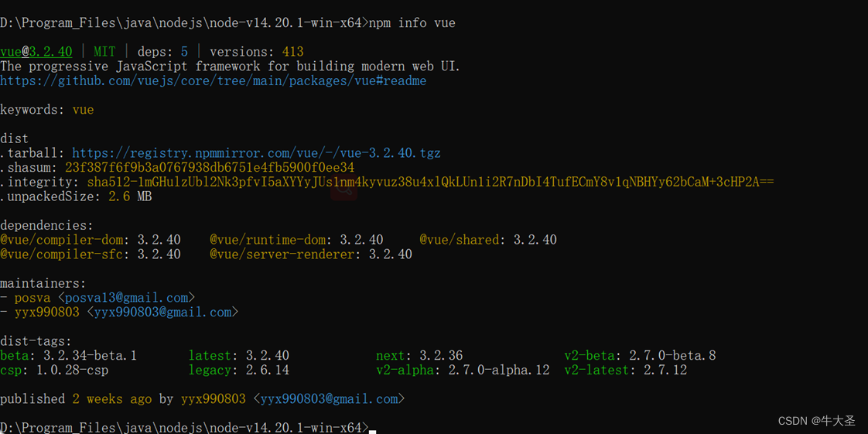
Task: Click the 'beta: 3.2.34-beta.1' tag
Action: [x=69, y=355]
